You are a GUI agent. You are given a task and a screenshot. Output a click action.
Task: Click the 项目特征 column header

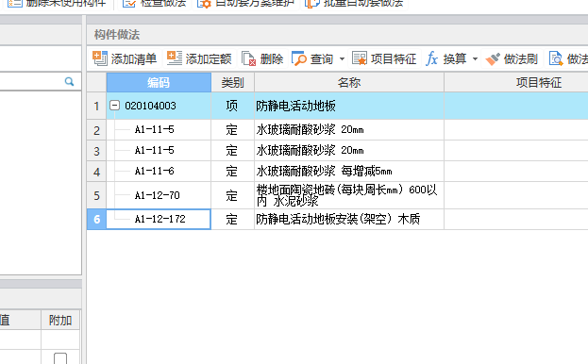(539, 82)
